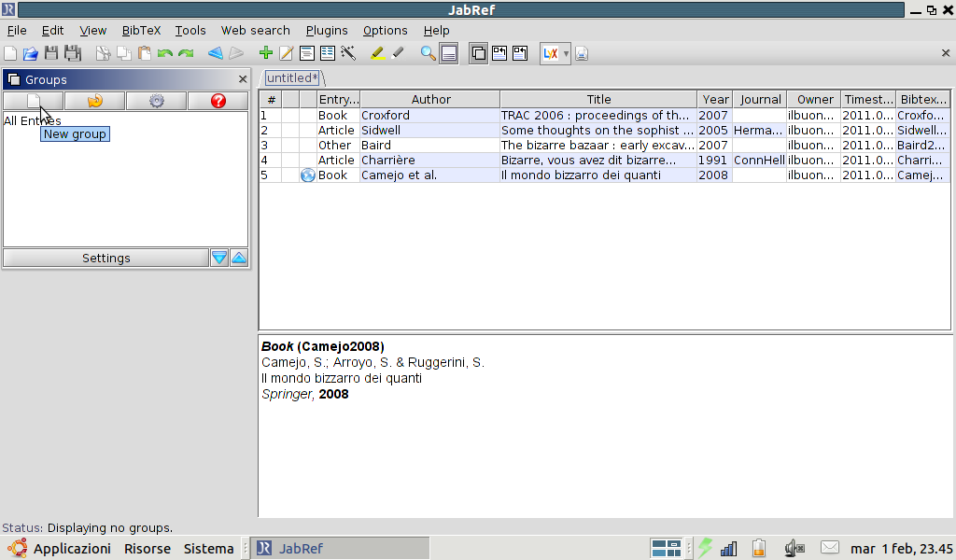The image size is (956, 560).
Task: Sort entries by the Owner column header
Action: click(814, 99)
